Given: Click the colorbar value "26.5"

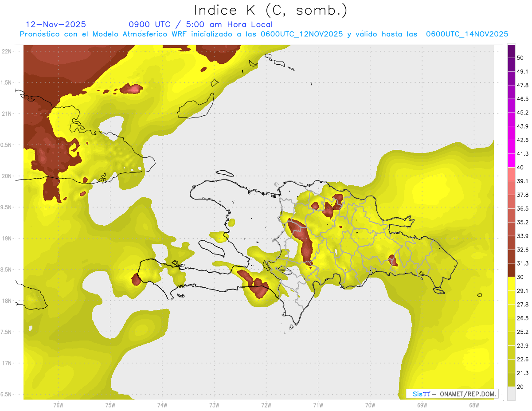Looking at the screenshot, I should pos(523,318).
